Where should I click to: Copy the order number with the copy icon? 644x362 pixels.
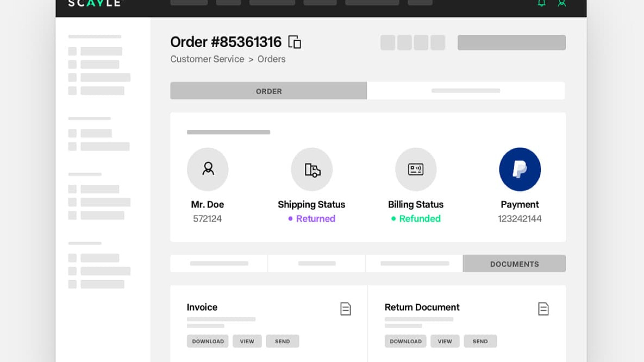click(294, 42)
